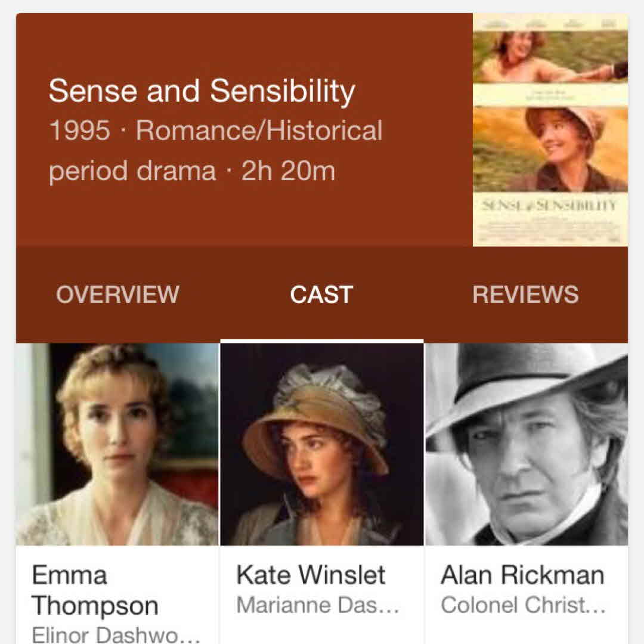Click the Kate Winslet name link
The image size is (644, 644).
click(311, 575)
